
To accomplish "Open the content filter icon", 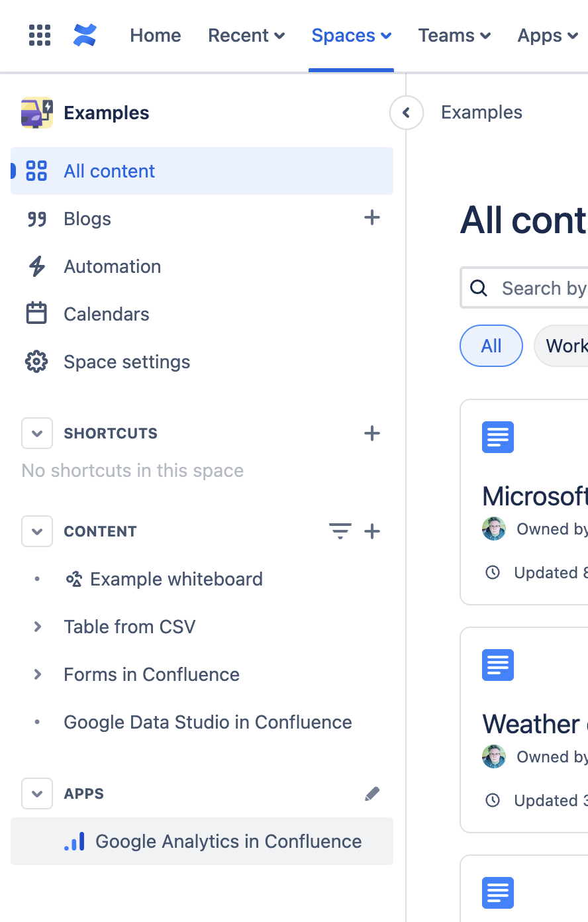I will pyautogui.click(x=340, y=531).
